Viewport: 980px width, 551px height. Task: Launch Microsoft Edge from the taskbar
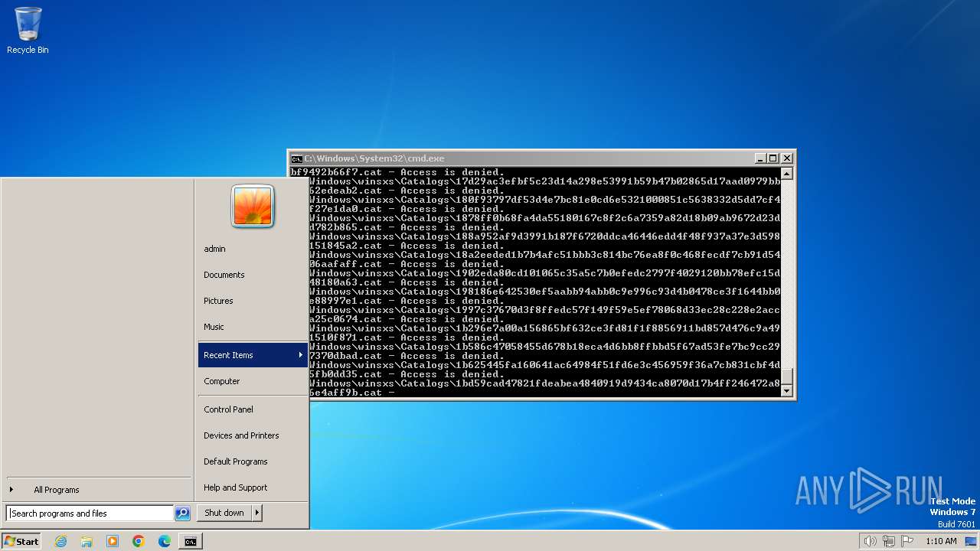pyautogui.click(x=165, y=541)
